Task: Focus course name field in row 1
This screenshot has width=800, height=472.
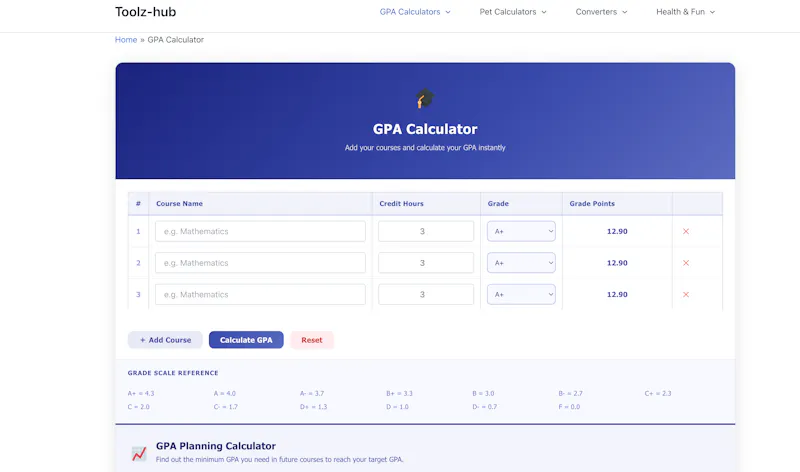Action: tap(260, 231)
